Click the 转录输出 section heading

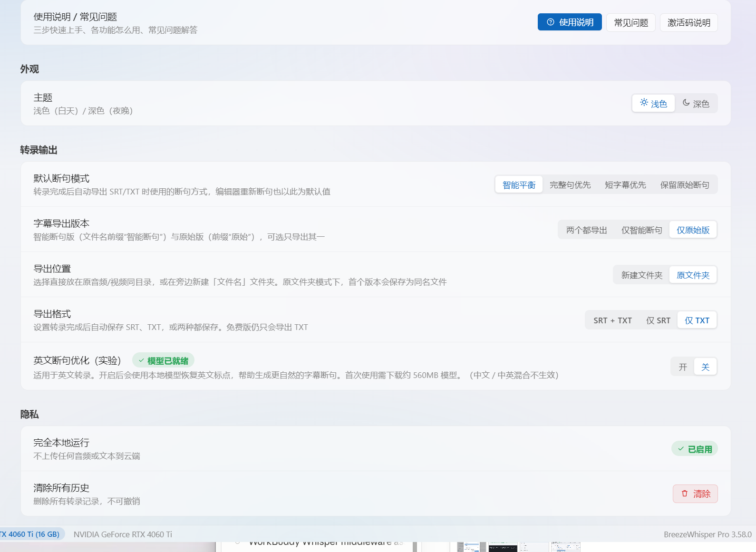tap(39, 150)
